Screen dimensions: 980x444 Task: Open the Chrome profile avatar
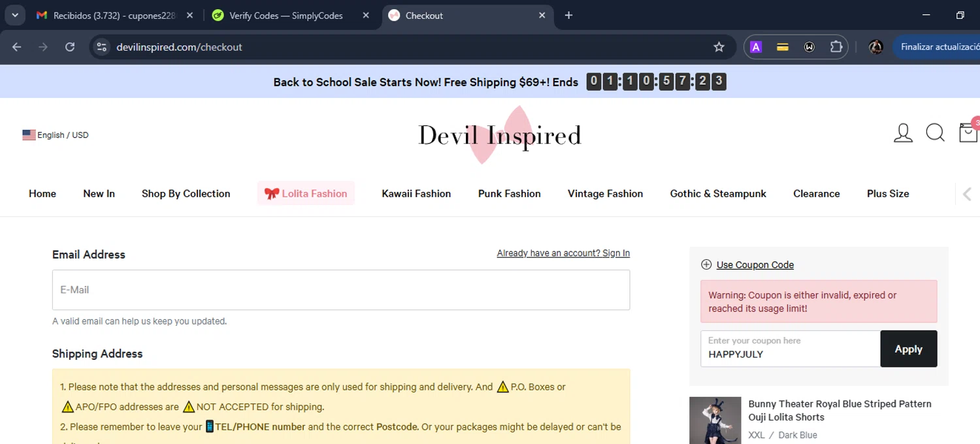pyautogui.click(x=876, y=47)
